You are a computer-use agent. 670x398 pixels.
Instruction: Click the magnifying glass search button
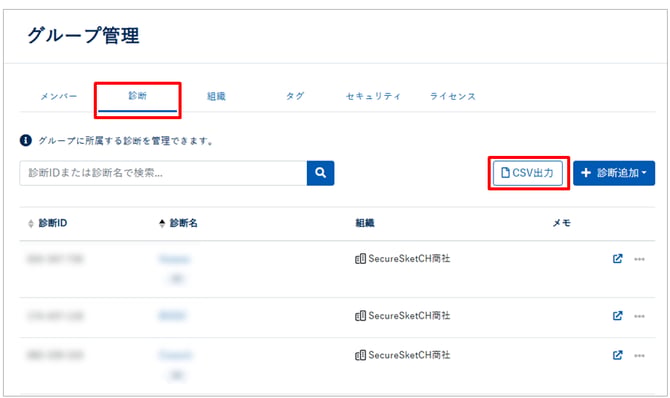320,173
